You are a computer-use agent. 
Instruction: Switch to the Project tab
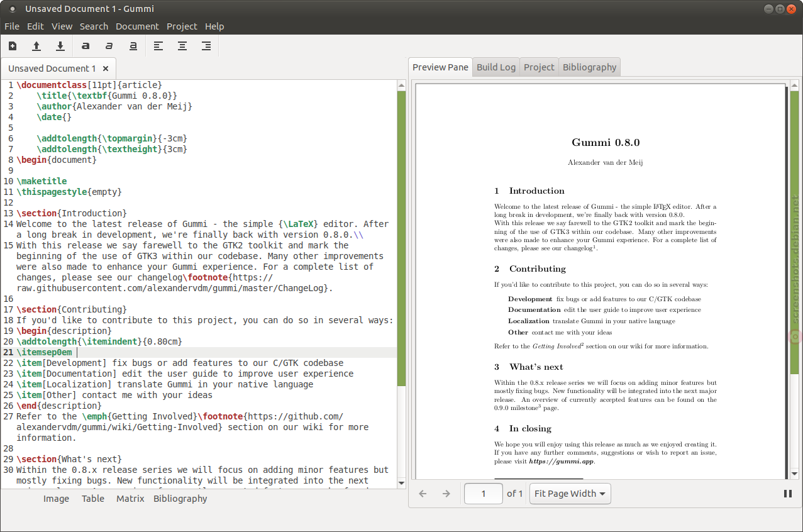539,67
